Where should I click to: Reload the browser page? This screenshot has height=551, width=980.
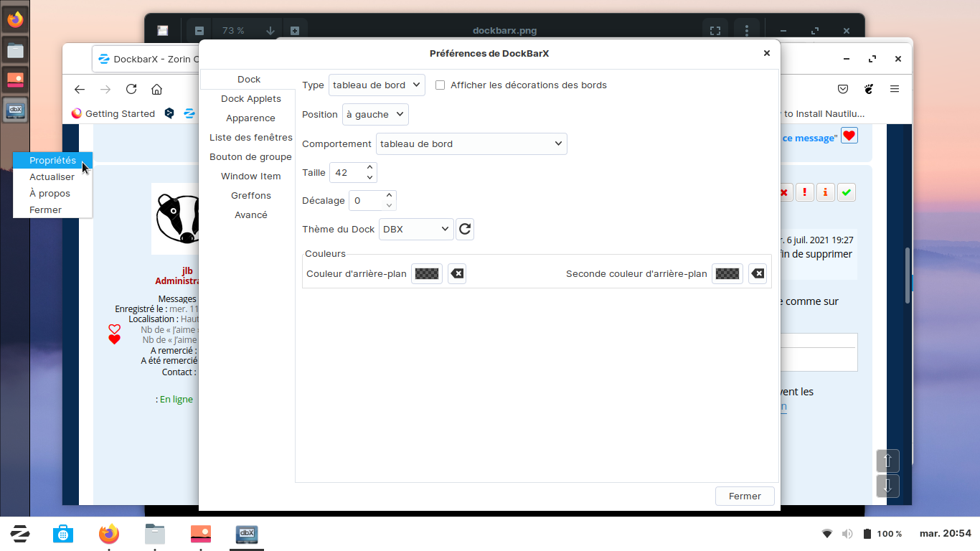pos(131,89)
